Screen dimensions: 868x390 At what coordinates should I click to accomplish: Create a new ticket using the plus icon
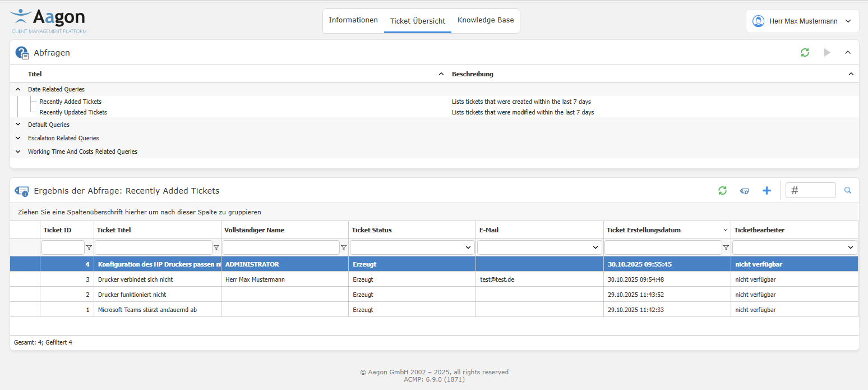pos(767,190)
